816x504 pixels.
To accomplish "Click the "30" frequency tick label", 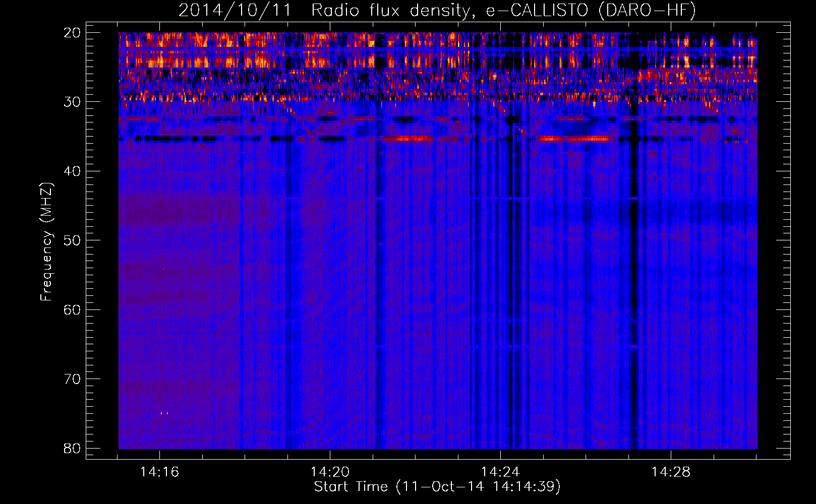I will [x=72, y=102].
